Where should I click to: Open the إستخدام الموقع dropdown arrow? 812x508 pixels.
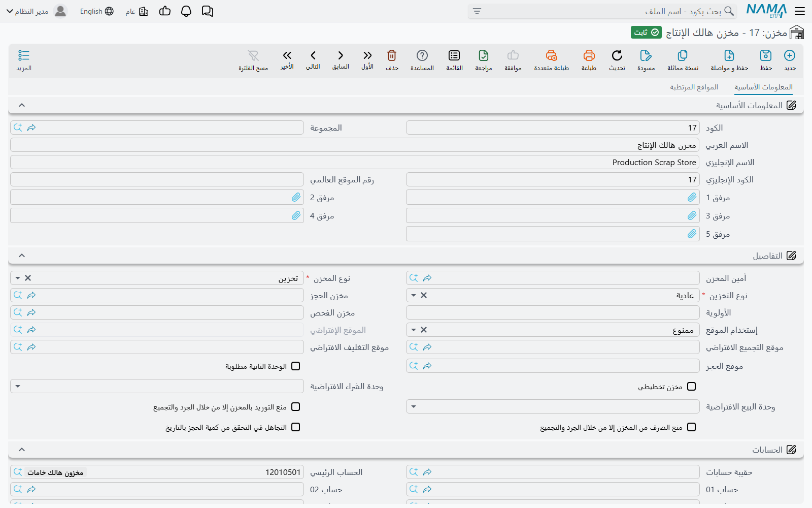pyautogui.click(x=414, y=330)
